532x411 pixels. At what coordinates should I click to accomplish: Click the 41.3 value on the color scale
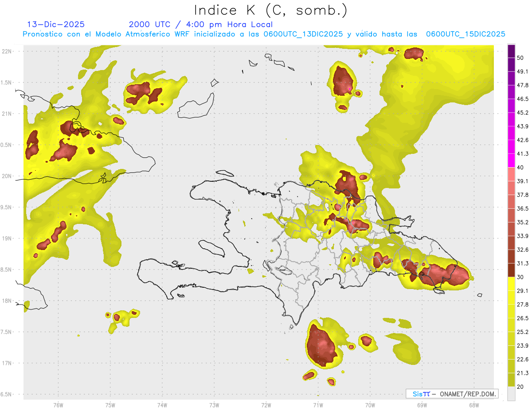tap(523, 154)
